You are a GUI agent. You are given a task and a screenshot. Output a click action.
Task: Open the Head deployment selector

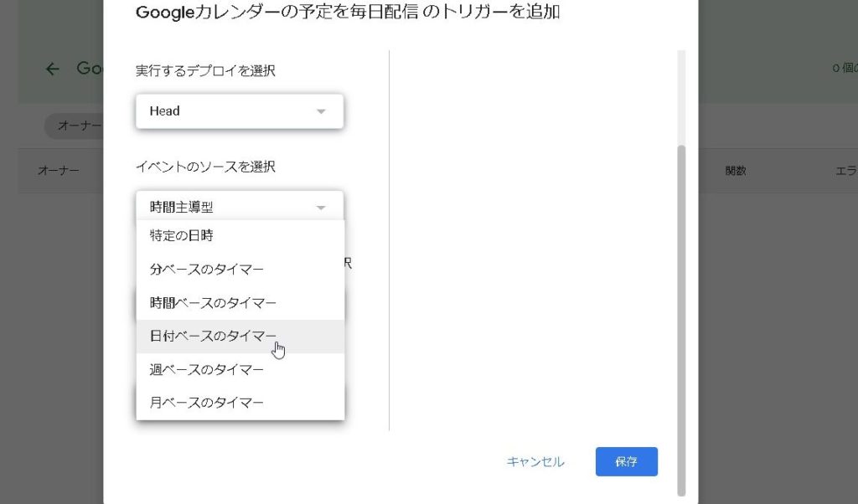coord(240,111)
